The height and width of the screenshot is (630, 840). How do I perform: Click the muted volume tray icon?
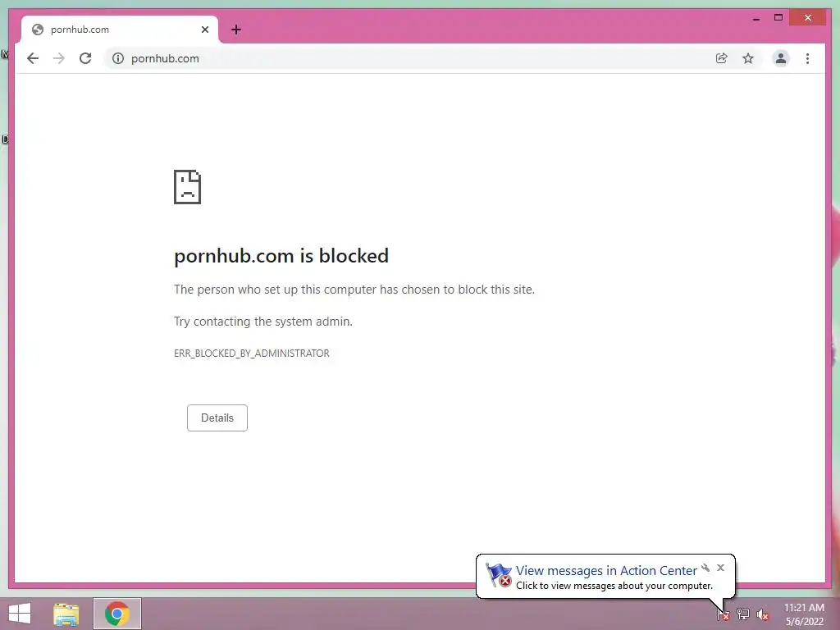tap(763, 614)
